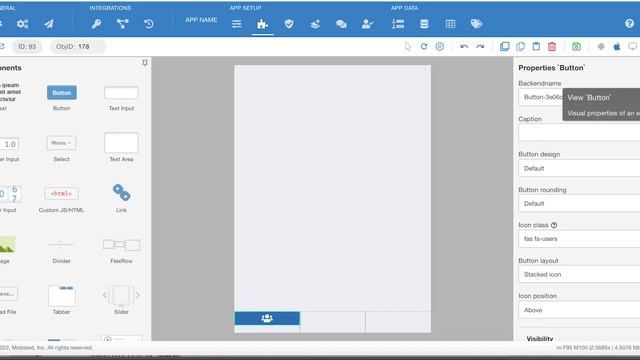Click the copy icon in editor toolbar
The image size is (640, 360).
(x=520, y=47)
